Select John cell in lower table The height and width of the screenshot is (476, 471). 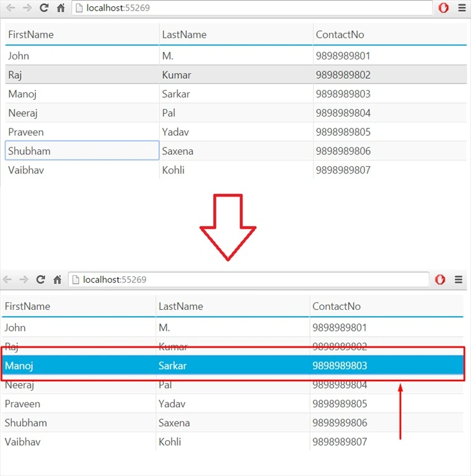79,327
